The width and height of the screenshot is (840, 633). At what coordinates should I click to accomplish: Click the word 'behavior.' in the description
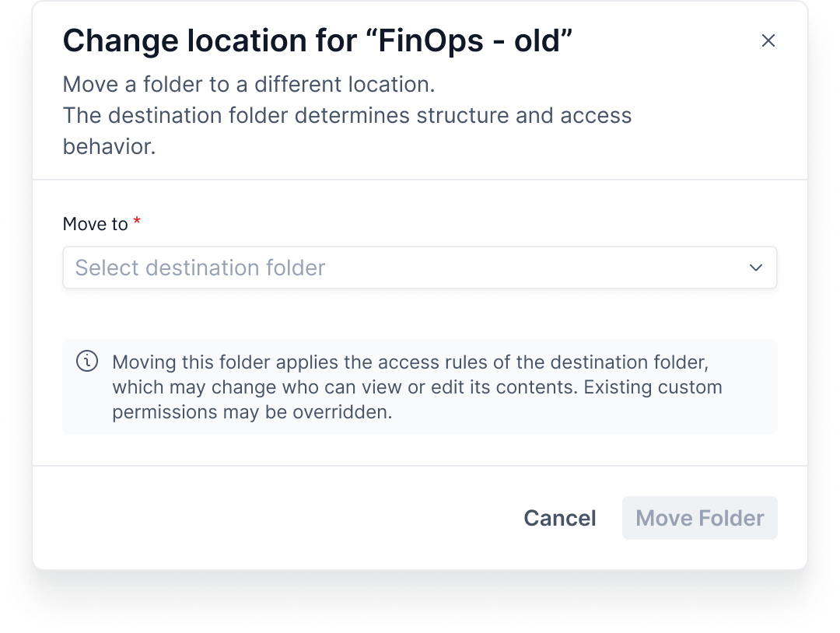pyautogui.click(x=109, y=147)
